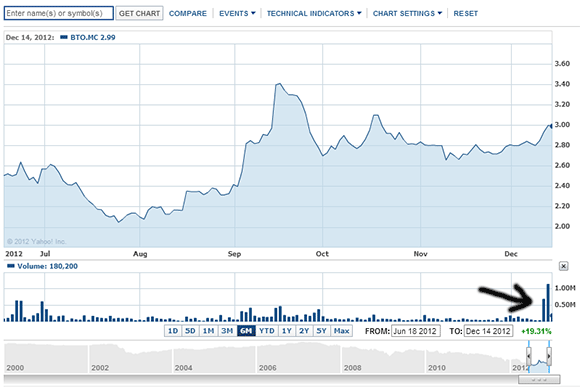Select the 5Y time range
Image resolution: width=580 pixels, height=387 pixels.
tap(321, 331)
